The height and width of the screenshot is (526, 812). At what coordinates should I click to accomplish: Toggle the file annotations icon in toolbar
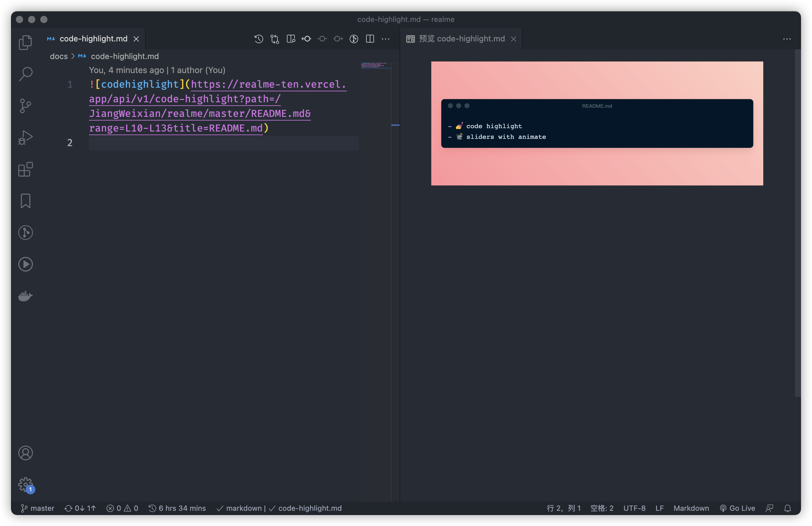(354, 39)
